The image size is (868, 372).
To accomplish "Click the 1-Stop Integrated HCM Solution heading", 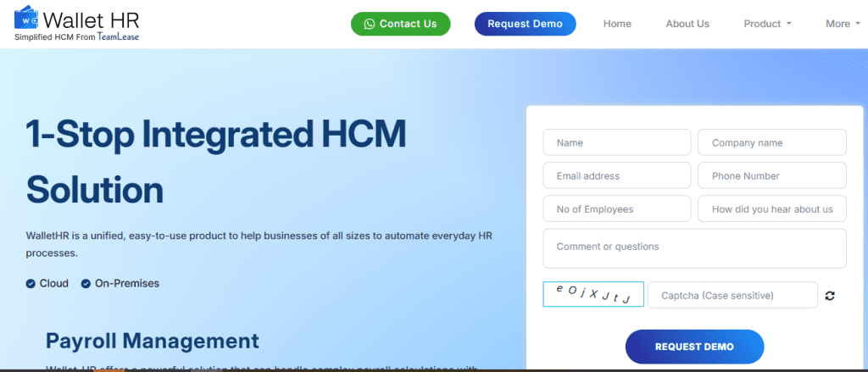I will (216, 162).
